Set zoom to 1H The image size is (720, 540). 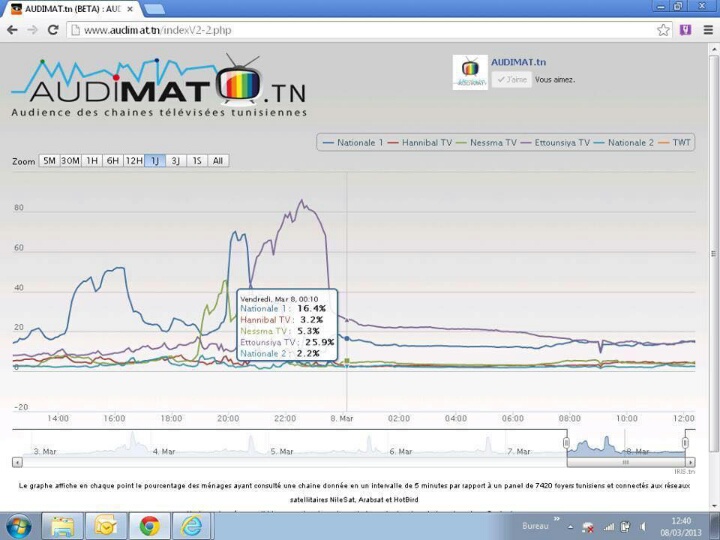coord(92,161)
